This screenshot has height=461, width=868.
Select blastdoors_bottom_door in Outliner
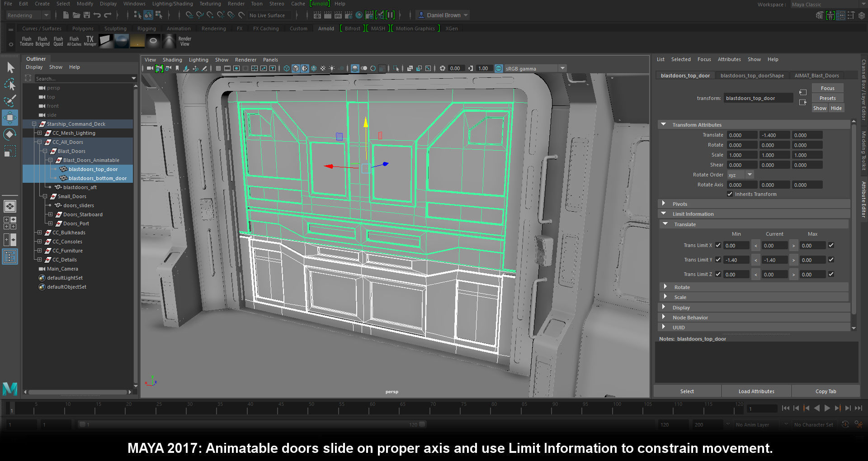pyautogui.click(x=97, y=178)
